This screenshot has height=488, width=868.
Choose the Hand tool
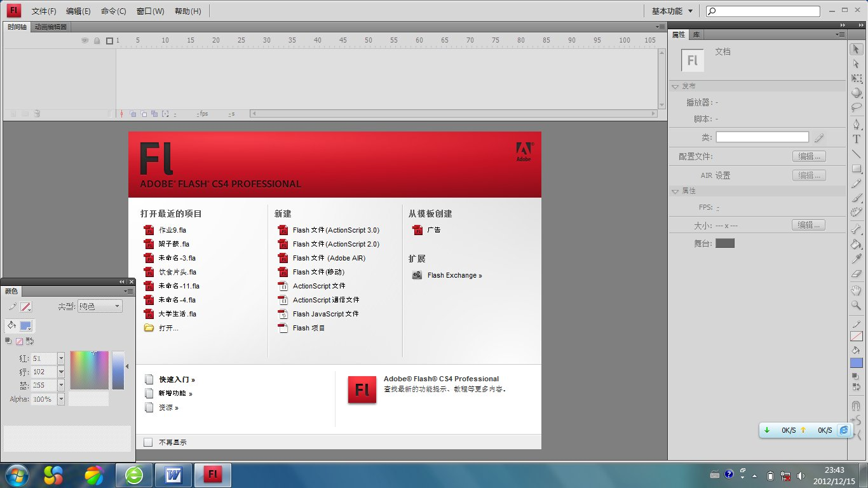pyautogui.click(x=856, y=290)
